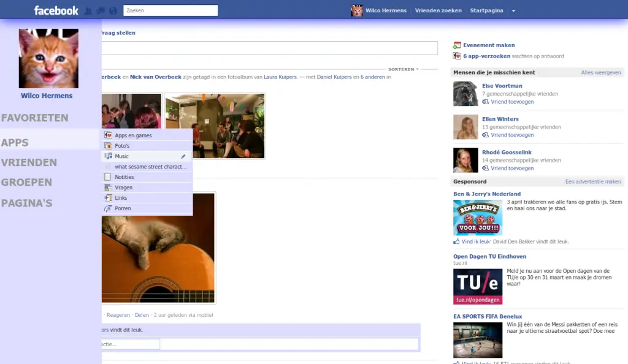Click the pencil edit icon next to Music
Screen dimensions: 628x364
click(x=183, y=156)
